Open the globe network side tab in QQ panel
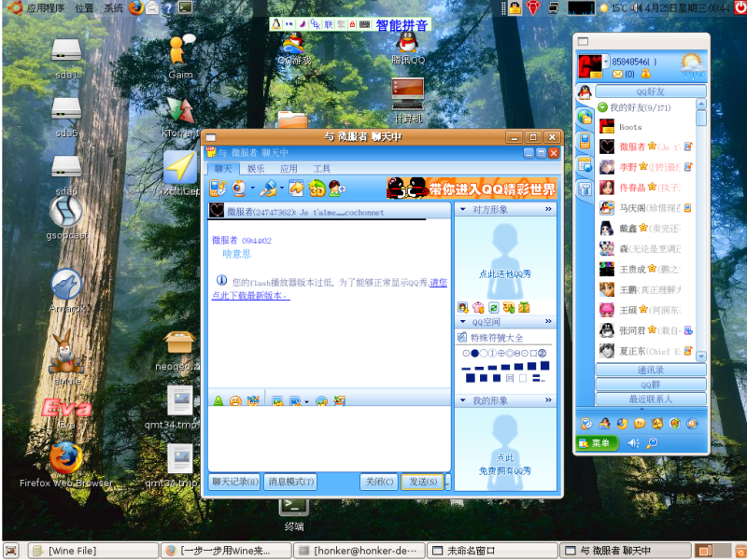 (585, 117)
